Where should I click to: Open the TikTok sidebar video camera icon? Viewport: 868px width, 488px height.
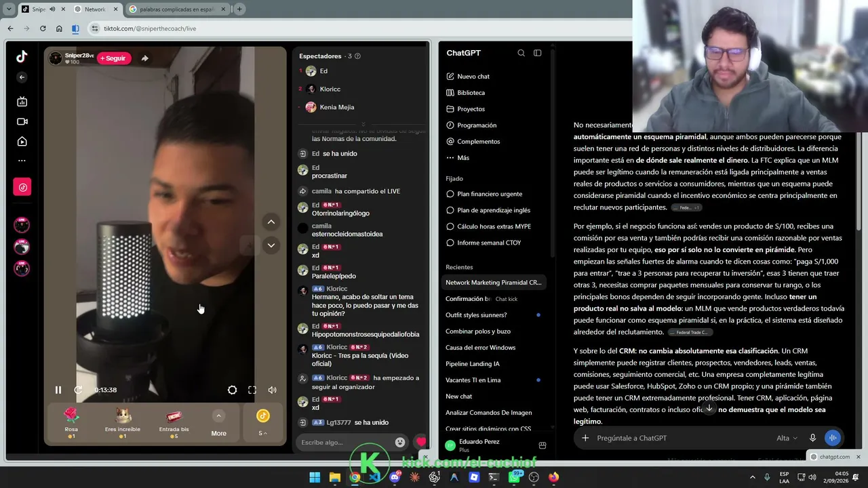pos(22,121)
